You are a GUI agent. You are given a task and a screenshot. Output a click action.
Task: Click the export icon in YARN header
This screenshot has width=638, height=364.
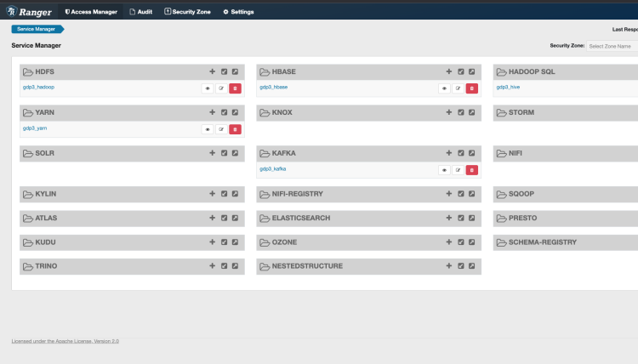coord(235,112)
